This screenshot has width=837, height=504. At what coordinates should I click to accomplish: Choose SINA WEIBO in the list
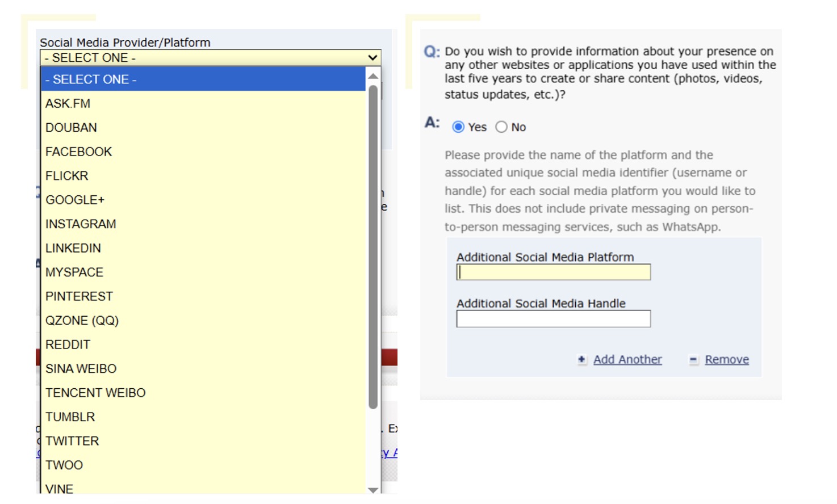click(203, 369)
